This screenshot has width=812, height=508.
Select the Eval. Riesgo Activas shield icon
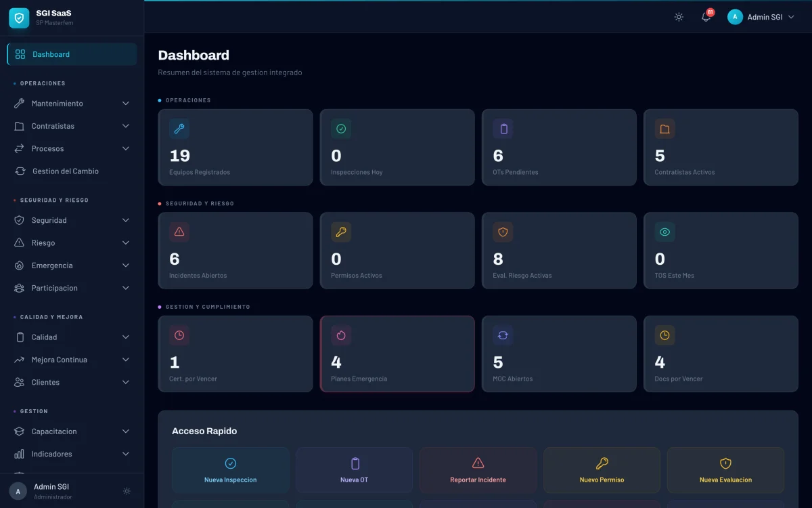(503, 232)
